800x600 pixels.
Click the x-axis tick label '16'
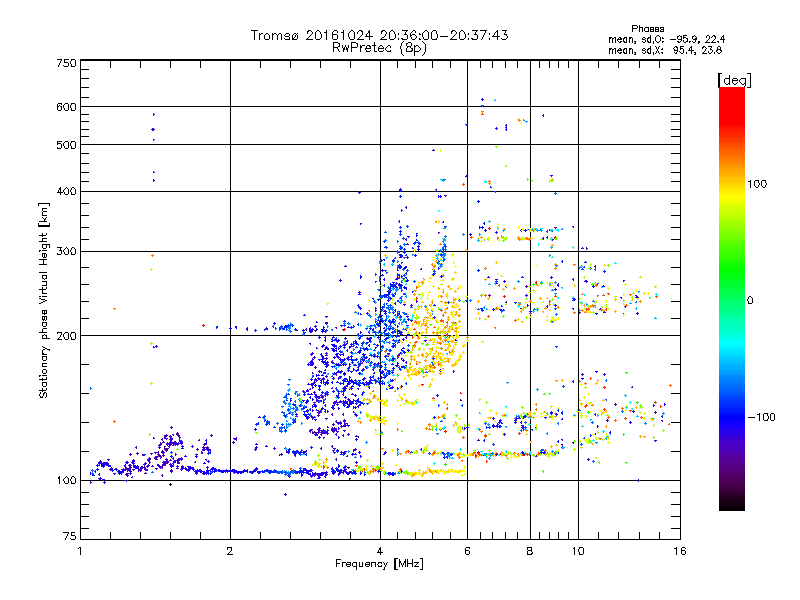point(680,551)
